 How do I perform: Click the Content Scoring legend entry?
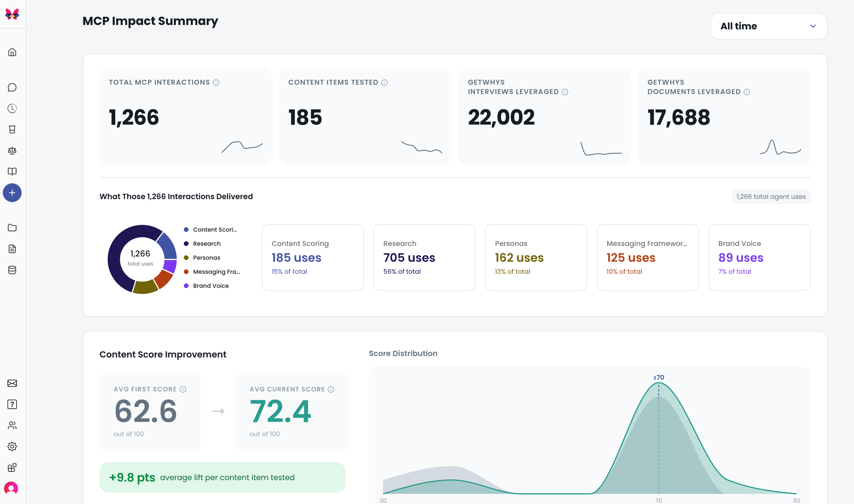point(211,230)
